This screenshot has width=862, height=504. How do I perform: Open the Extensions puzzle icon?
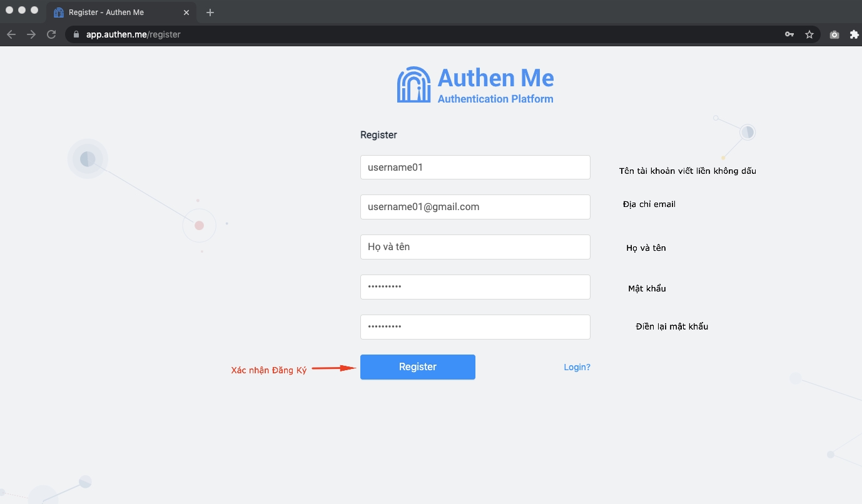854,34
